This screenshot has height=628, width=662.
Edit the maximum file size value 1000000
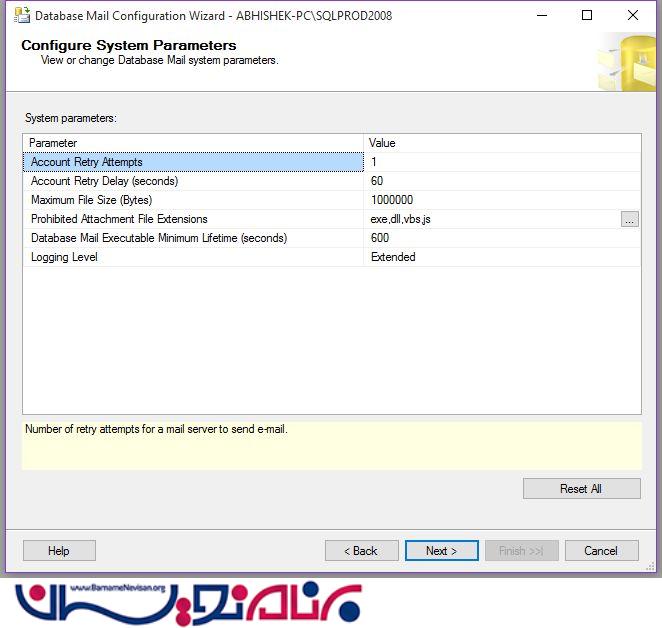(x=502, y=200)
